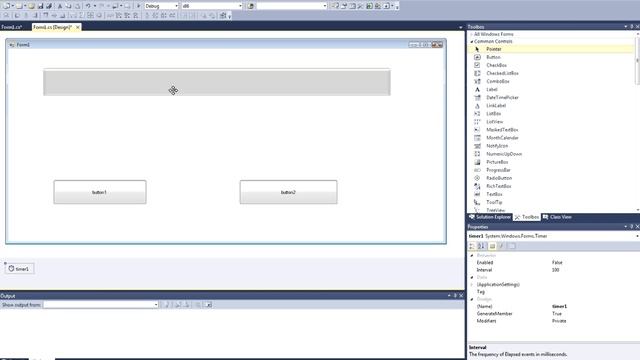Select the Form1.cs [Design] tab
Screen dimensions: 640x360
coord(52,27)
